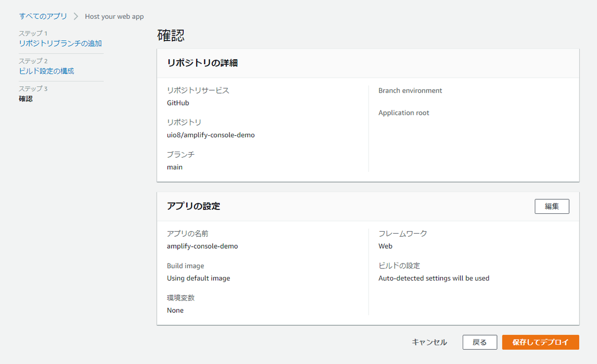Screen dimensions: 597x364
Task: Go to step ビルド設定の構成
Action: 46,71
